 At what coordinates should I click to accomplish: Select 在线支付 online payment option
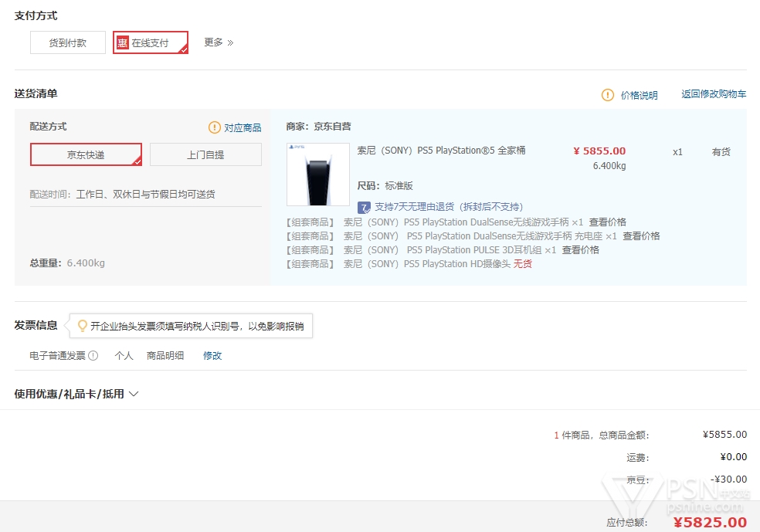click(x=150, y=43)
